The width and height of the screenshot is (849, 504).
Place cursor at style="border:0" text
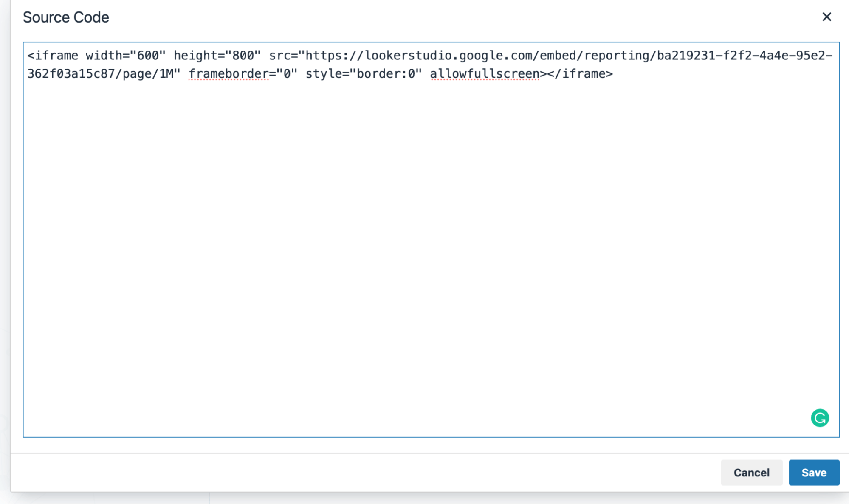point(364,74)
